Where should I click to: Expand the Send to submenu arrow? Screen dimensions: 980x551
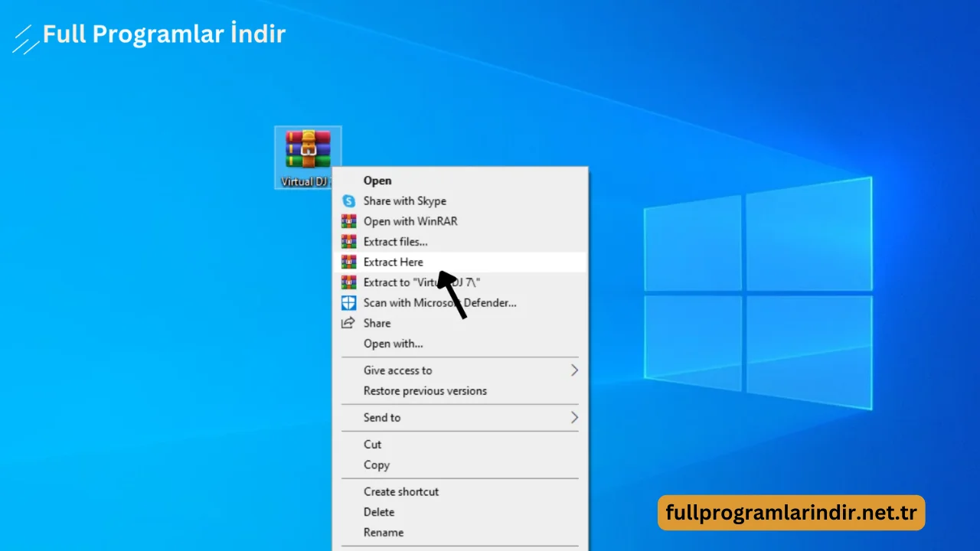point(574,418)
